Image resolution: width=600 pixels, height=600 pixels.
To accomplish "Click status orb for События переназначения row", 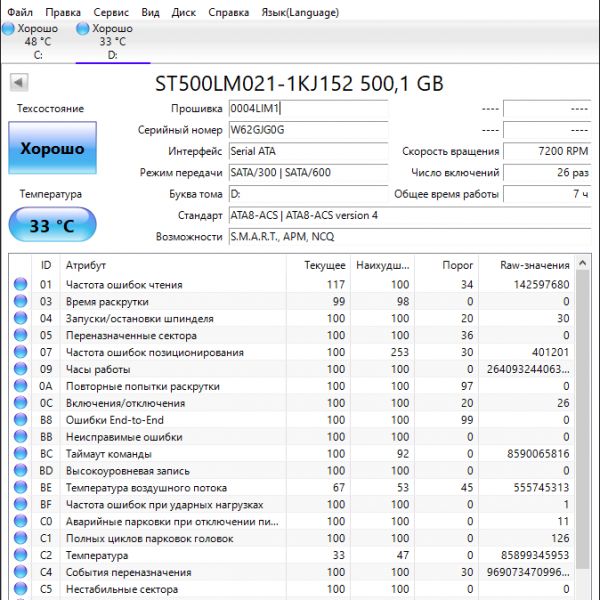I will pyautogui.click(x=20, y=572).
